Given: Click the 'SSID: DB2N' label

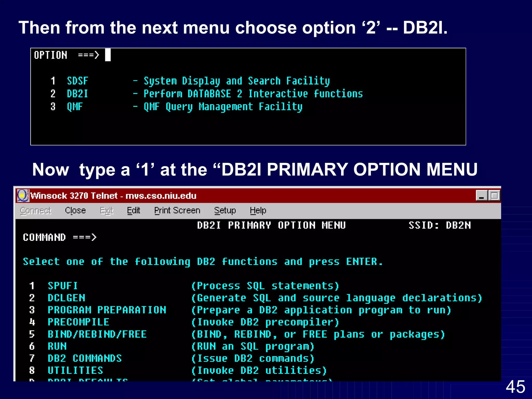Looking at the screenshot, I should pos(440,225).
